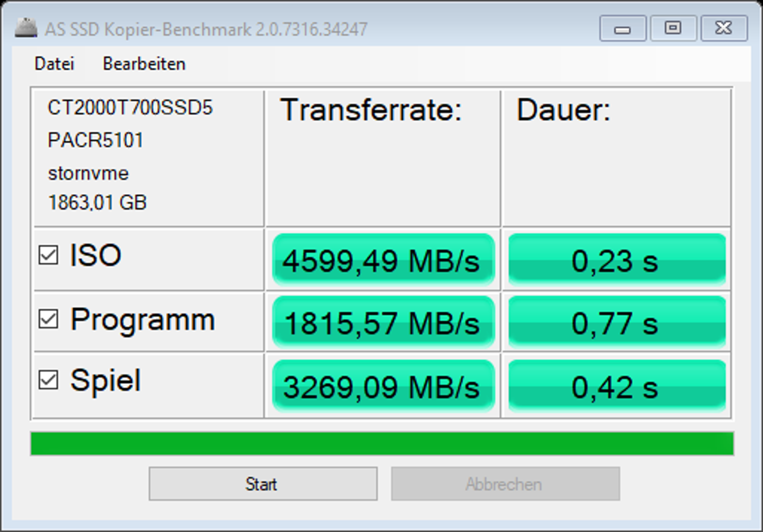Click the CT2000T700SSD5 drive name

tap(130, 108)
